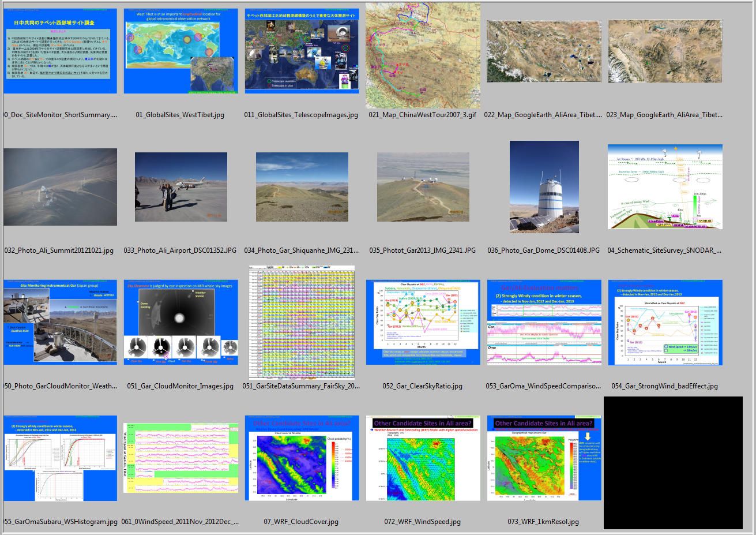
Task: Select the 052_Gar_ClearSkyRatio.jpg chart
Action: (422, 322)
